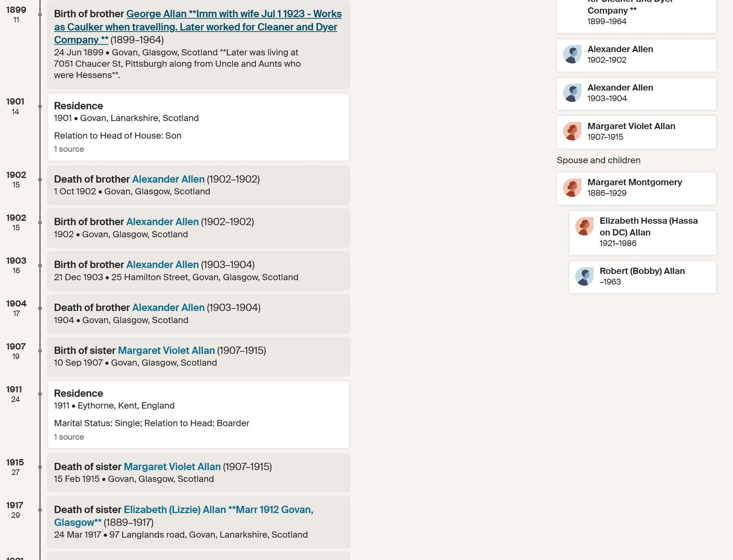Open Margaret Violet Allan link in 1907 birth event
Viewport: 733px width, 560px height.
pos(166,350)
